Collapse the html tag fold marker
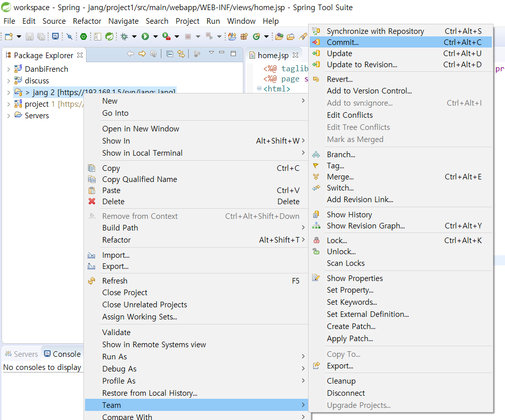 pos(259,88)
